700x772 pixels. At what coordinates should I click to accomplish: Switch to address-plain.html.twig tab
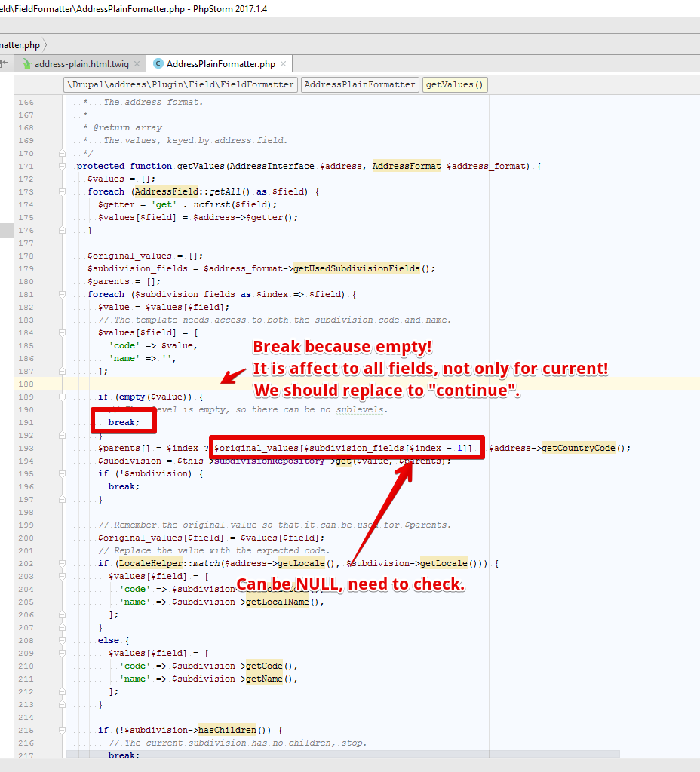pyautogui.click(x=81, y=65)
